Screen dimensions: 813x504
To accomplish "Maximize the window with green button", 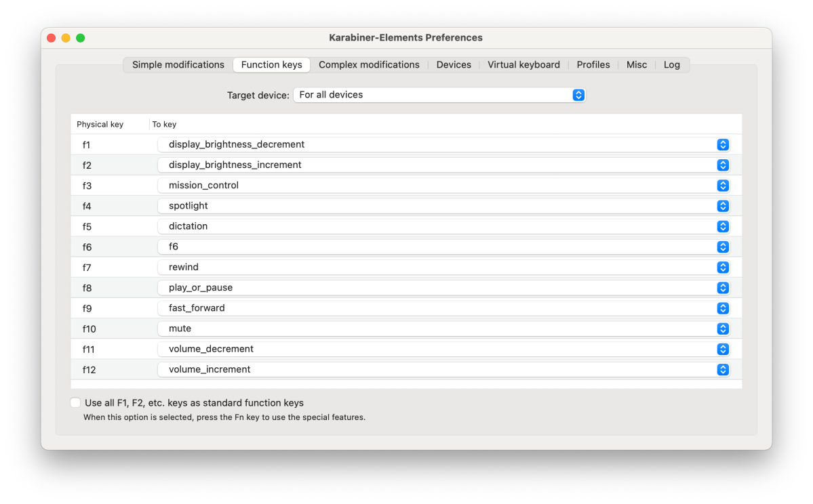I will point(81,38).
